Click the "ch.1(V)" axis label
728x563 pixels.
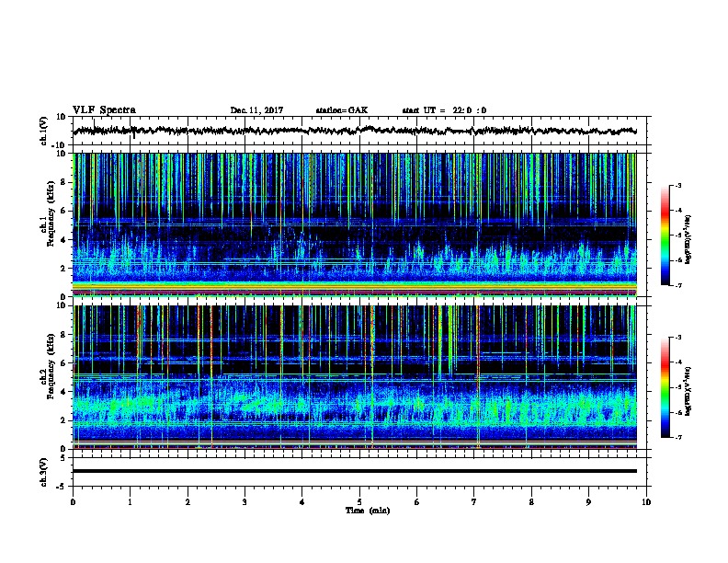point(44,131)
